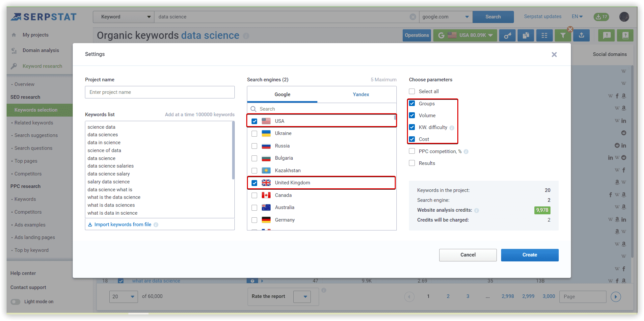This screenshot has height=321, width=644.
Task: Open the Rate the report dropdown
Action: click(302, 296)
